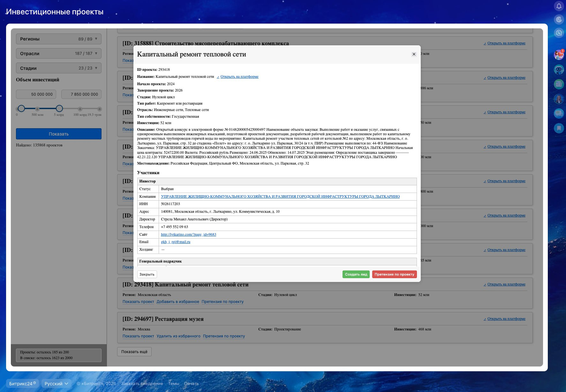
Task: Close the project dialog with X
Action: (414, 54)
